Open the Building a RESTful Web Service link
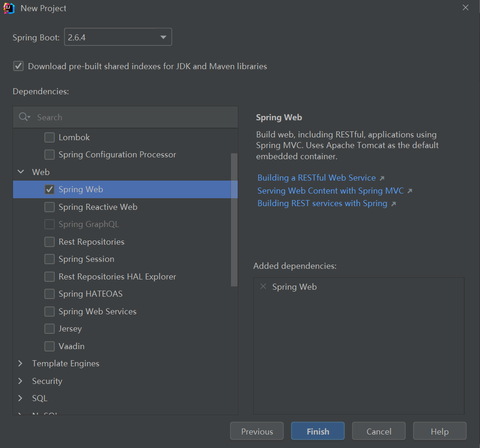This screenshot has height=448, width=480. [316, 178]
